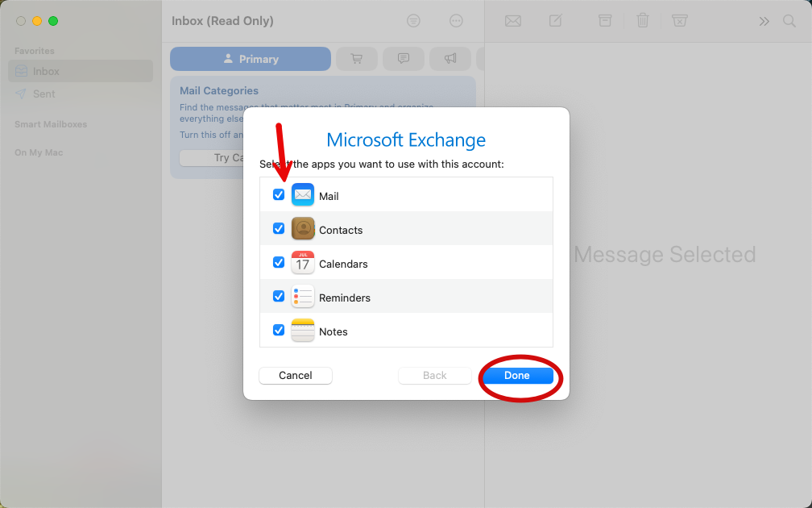812x508 pixels.
Task: Click the Contacts app icon in the list
Action: point(303,229)
